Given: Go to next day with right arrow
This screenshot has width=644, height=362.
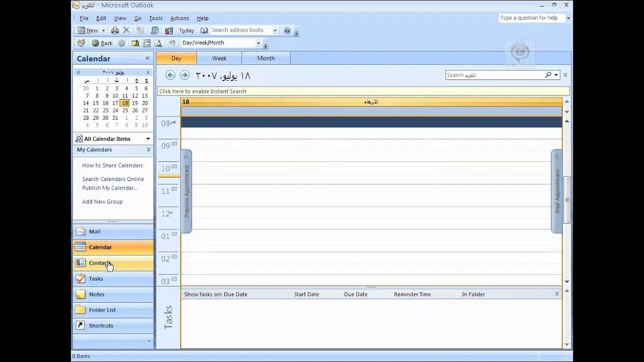Looking at the screenshot, I should tap(185, 75).
